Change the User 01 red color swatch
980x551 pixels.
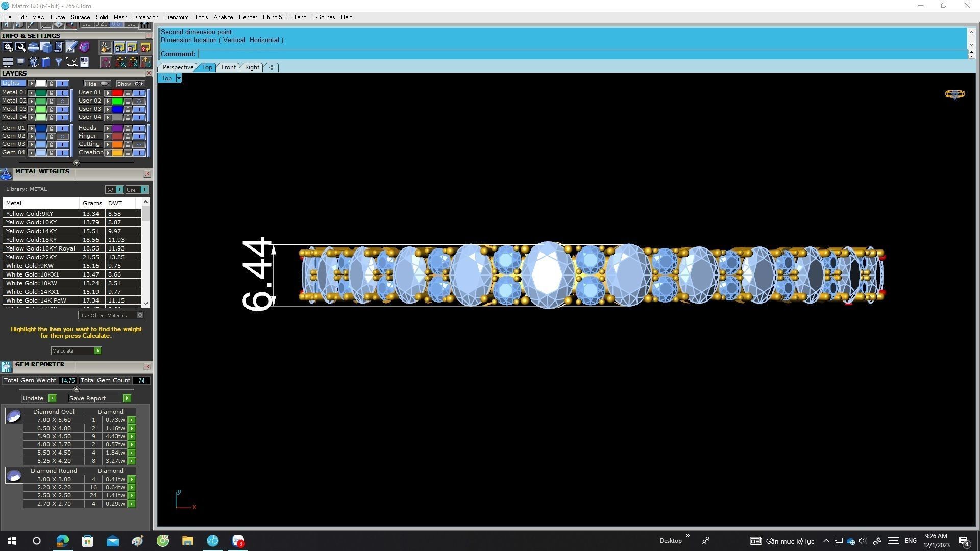[x=117, y=93]
